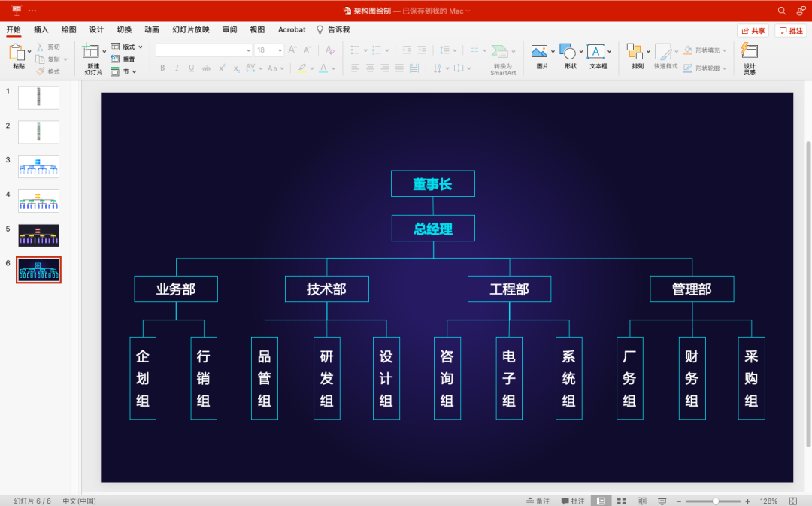812x506 pixels.
Task: Select slide 3 thumbnail
Action: point(38,167)
